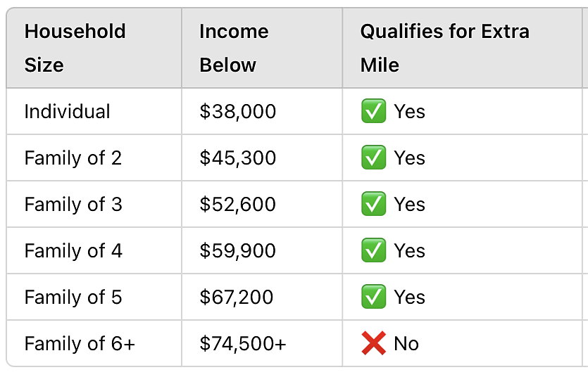Click the $67,200 income cell

(262, 297)
